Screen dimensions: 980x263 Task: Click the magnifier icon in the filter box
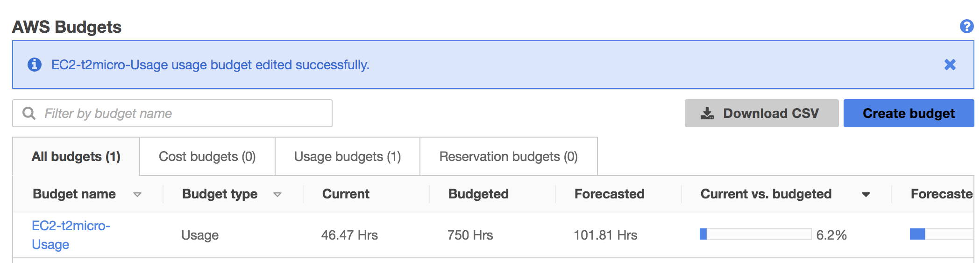29,113
